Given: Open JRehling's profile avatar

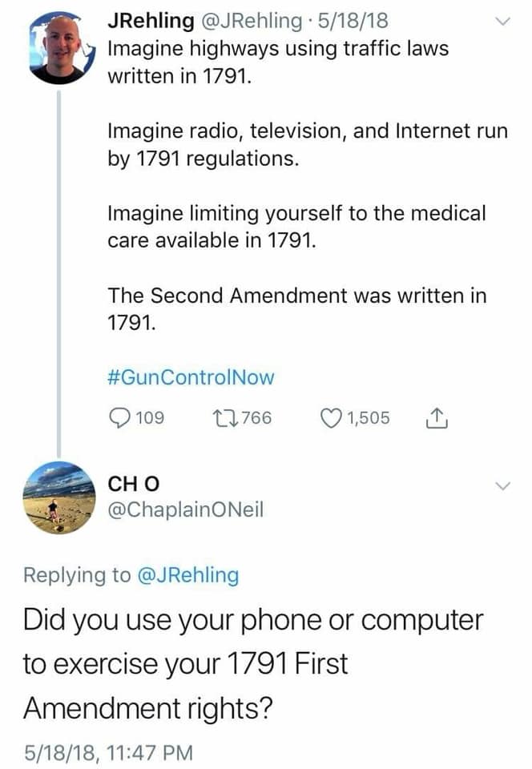Looking at the screenshot, I should click(60, 50).
